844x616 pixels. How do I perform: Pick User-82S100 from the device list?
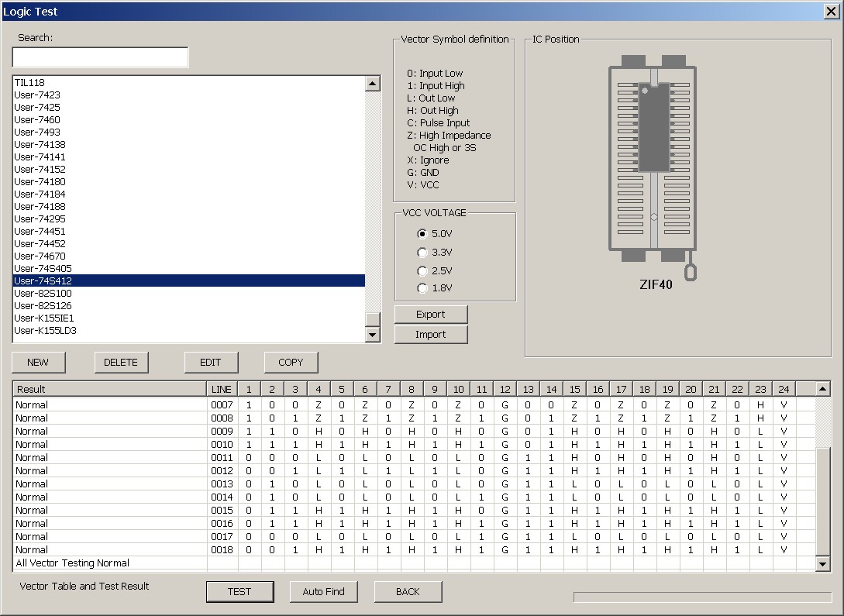(x=43, y=294)
